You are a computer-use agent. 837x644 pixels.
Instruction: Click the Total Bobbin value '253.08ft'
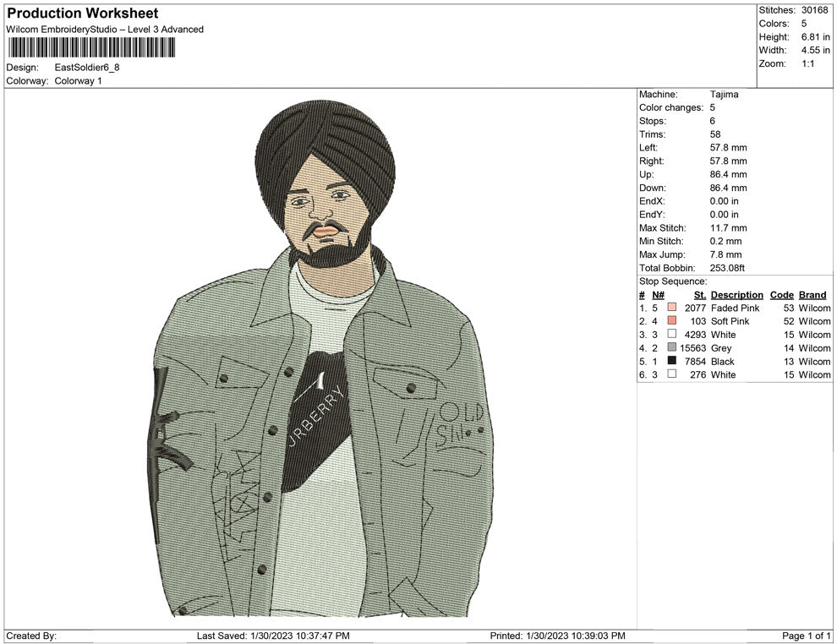tap(727, 268)
